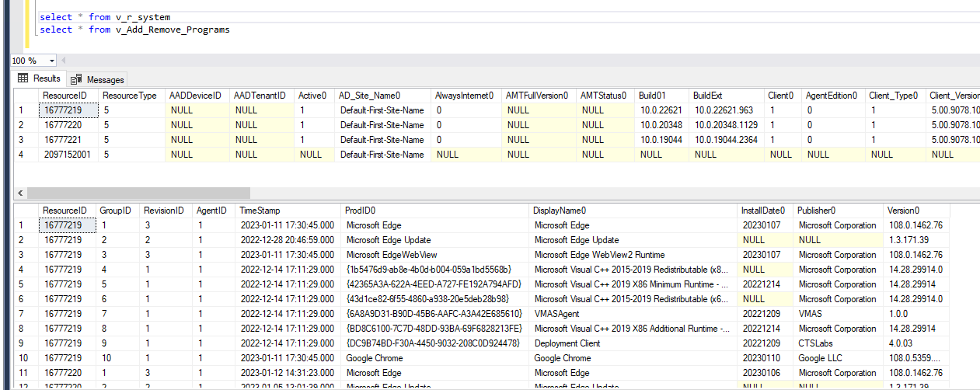Select the Build01 column header
980x390 pixels.
click(x=663, y=96)
